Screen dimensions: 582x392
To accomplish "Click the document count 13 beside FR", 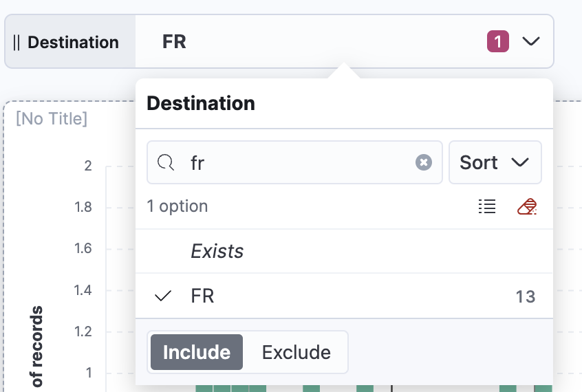I will tap(525, 296).
